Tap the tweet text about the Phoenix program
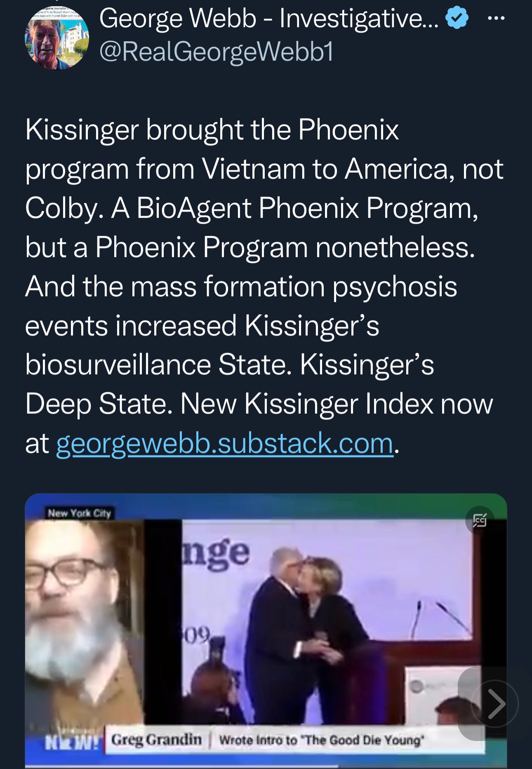This screenshot has height=769, width=532. pyautogui.click(x=264, y=286)
